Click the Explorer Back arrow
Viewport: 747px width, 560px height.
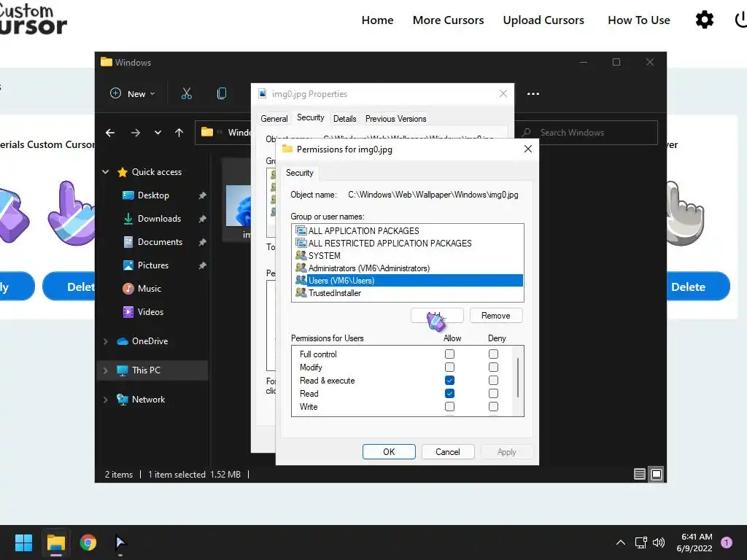(110, 133)
